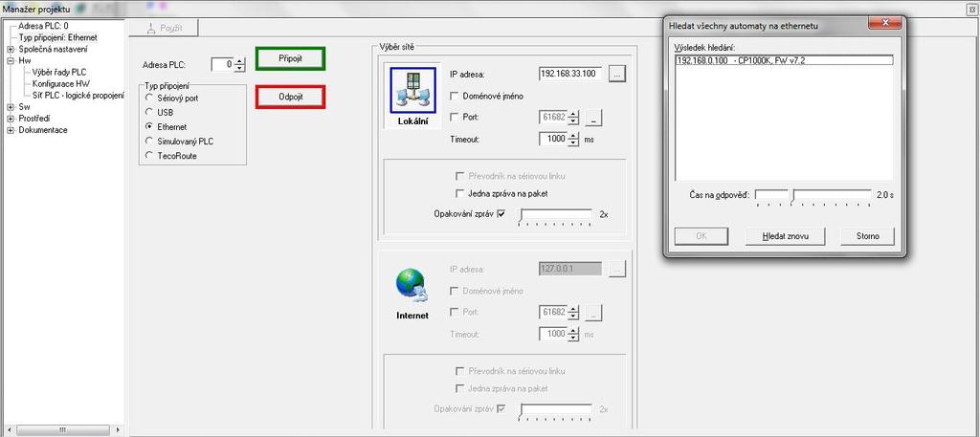Open browse button next to Lokální IP adresa
This screenshot has width=980, height=437.
tap(617, 74)
